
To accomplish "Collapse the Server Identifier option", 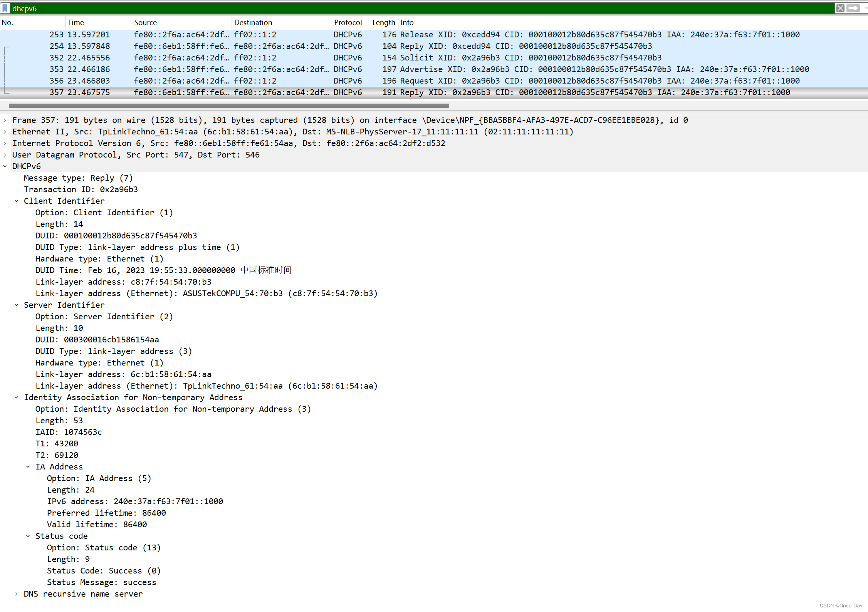I will [16, 305].
